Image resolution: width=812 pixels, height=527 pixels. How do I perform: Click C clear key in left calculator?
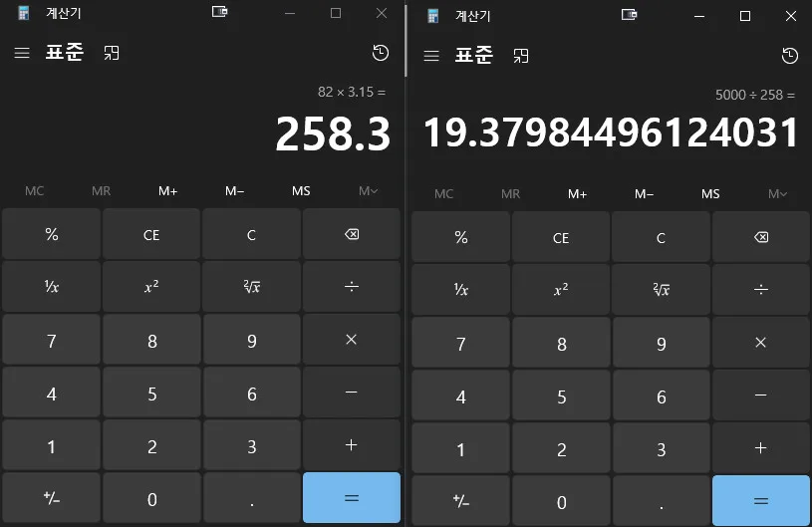click(252, 234)
